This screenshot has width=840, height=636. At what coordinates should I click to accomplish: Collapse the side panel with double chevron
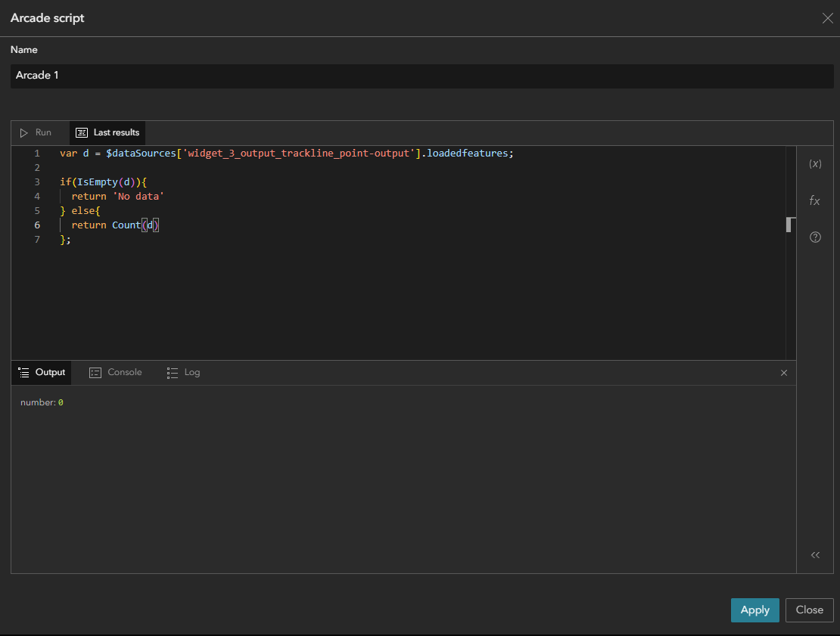point(815,555)
